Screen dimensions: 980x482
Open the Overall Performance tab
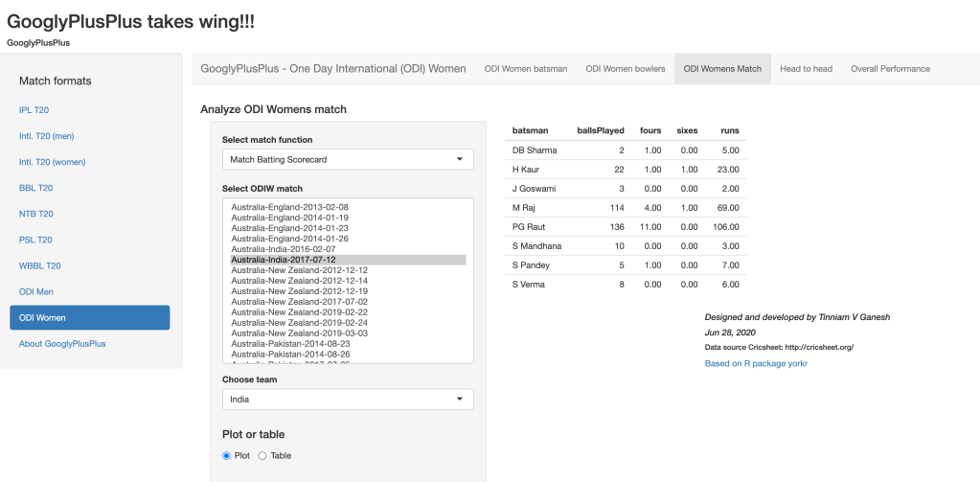coord(890,69)
